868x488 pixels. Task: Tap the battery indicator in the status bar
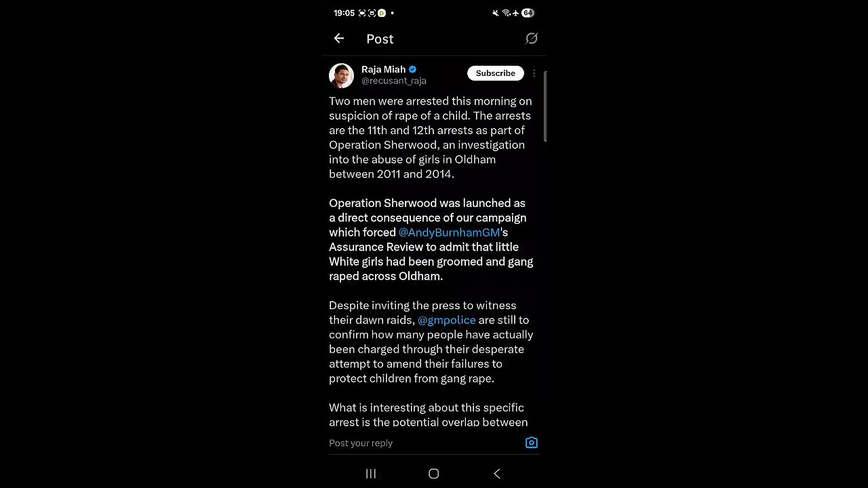pyautogui.click(x=528, y=13)
